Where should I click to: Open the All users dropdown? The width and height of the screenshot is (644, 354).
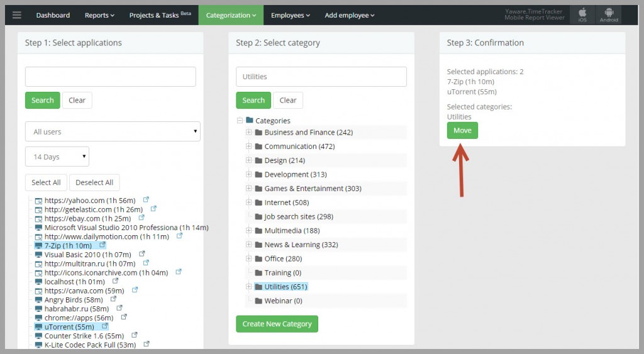click(x=113, y=131)
